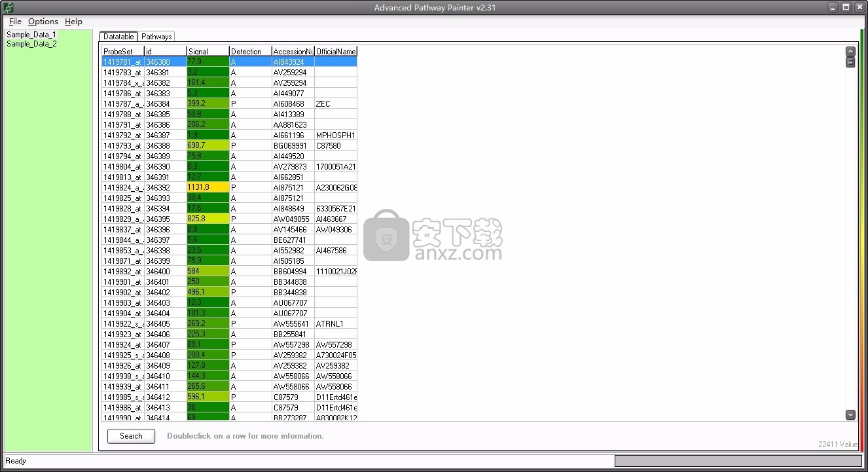
Task: Click the application icon in title bar
Action: click(9, 7)
